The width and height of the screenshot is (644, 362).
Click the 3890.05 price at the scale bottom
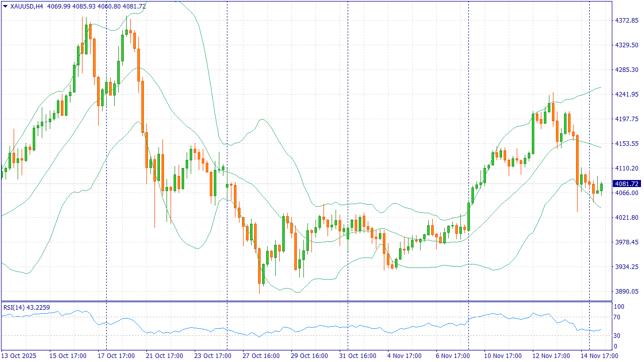click(626, 292)
